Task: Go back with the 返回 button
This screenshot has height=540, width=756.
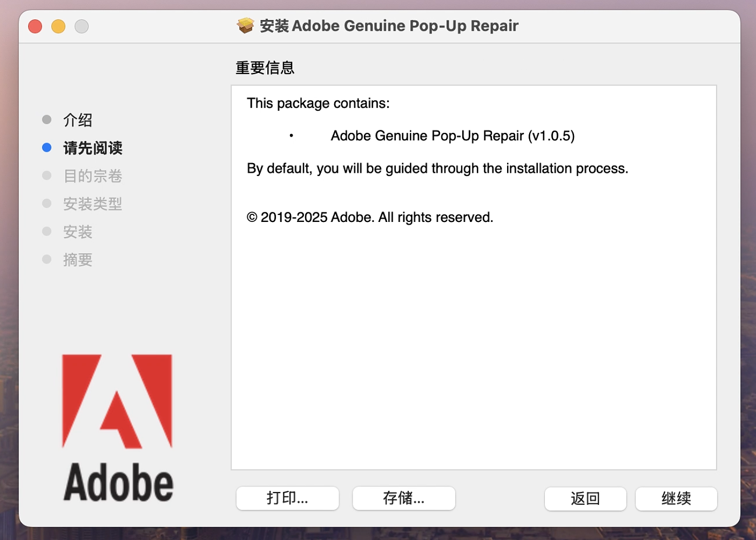Action: tap(585, 498)
